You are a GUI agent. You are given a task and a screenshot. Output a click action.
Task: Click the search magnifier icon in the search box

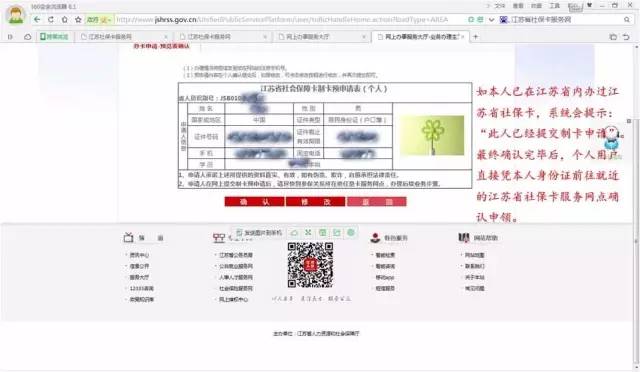pyautogui.click(x=627, y=20)
